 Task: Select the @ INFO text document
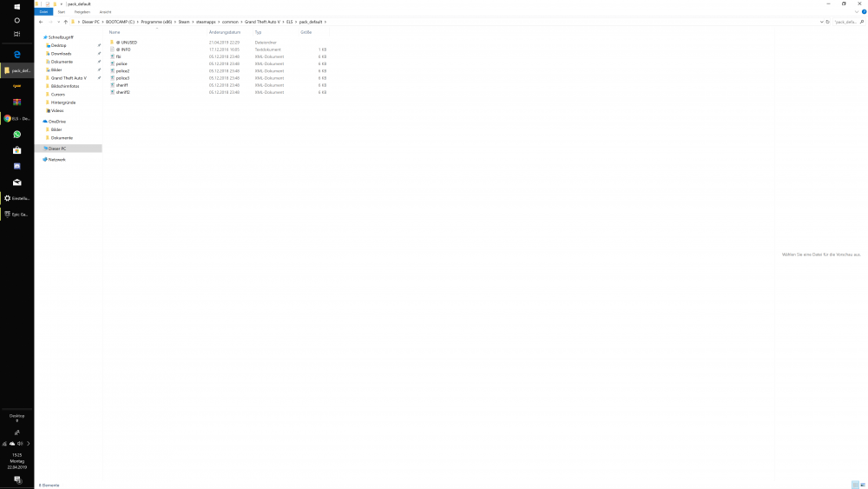123,50
